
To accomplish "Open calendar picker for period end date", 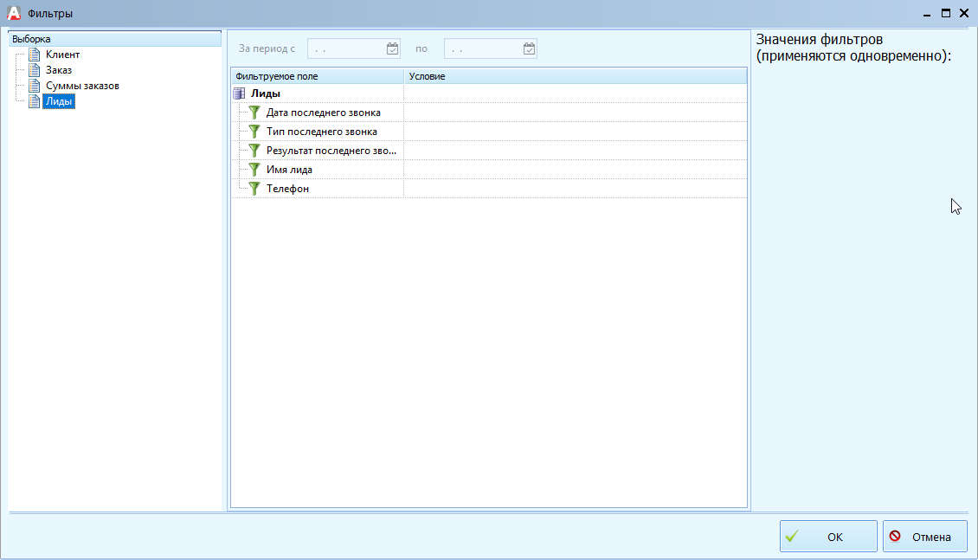I will 529,49.
